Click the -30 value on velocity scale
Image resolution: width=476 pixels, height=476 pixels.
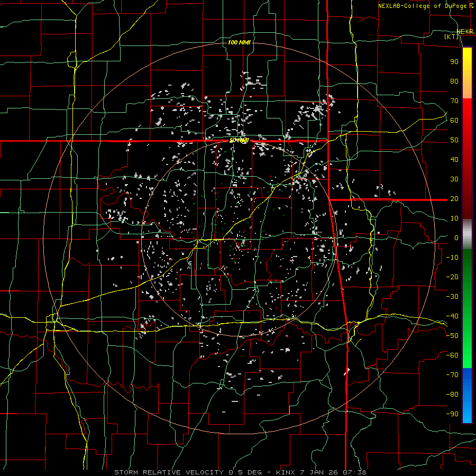452,297
